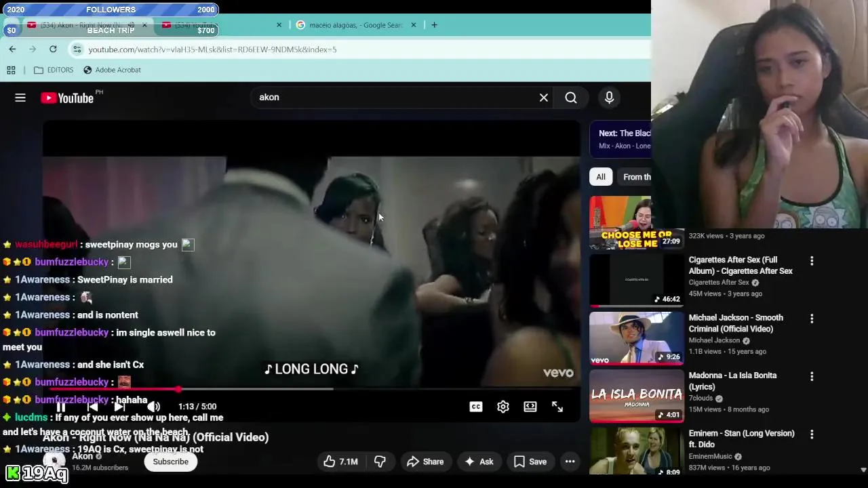Play Eminem Stan thumbnail
Viewport: 868px width, 488px height.
click(x=637, y=451)
